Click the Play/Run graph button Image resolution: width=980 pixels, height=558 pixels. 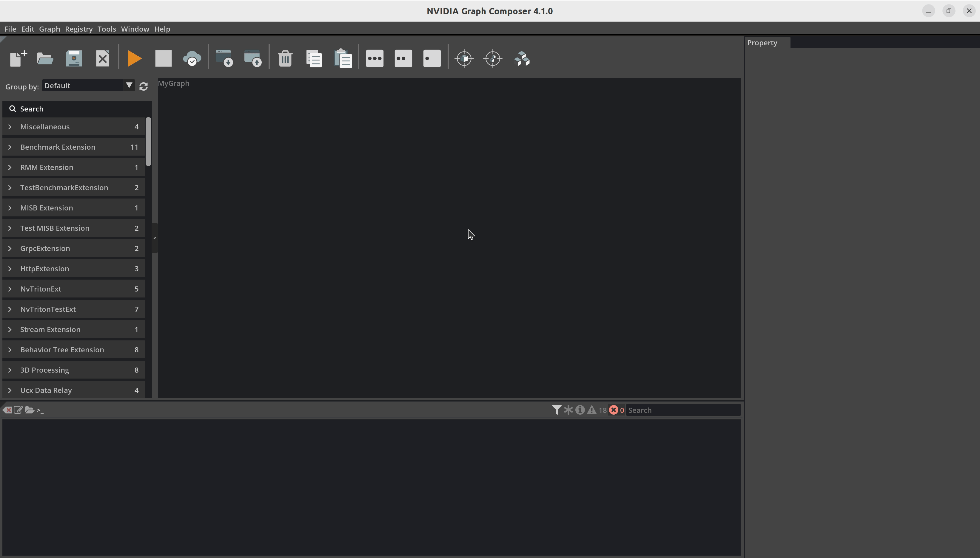click(135, 58)
